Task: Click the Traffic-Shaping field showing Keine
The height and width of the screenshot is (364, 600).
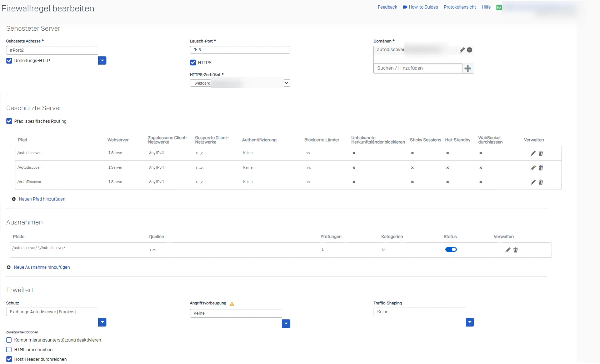Action: pyautogui.click(x=420, y=312)
